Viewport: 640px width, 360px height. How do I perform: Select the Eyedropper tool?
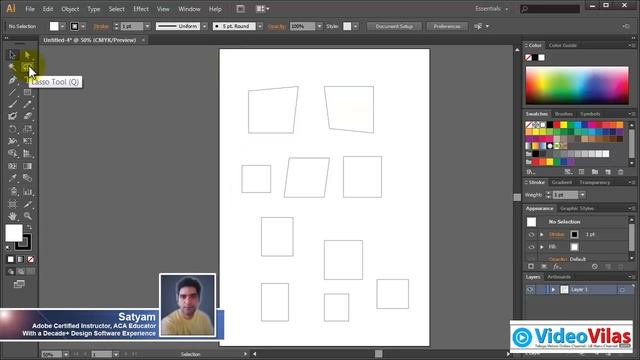(x=12, y=178)
